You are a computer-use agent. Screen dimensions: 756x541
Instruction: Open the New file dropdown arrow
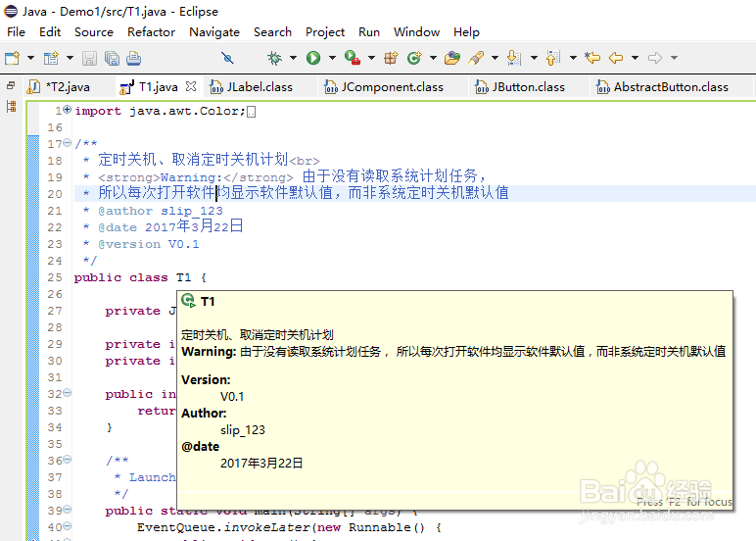31,59
